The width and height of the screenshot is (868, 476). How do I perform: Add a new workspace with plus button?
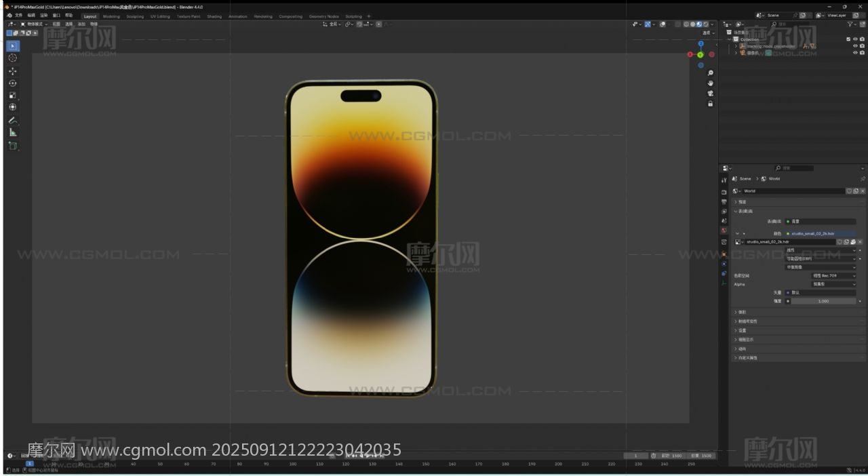(x=369, y=16)
